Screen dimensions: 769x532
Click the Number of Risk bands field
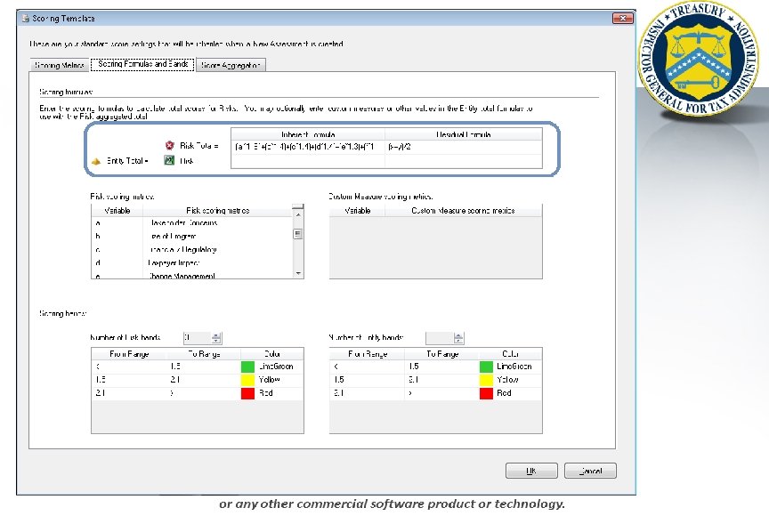coord(198,338)
